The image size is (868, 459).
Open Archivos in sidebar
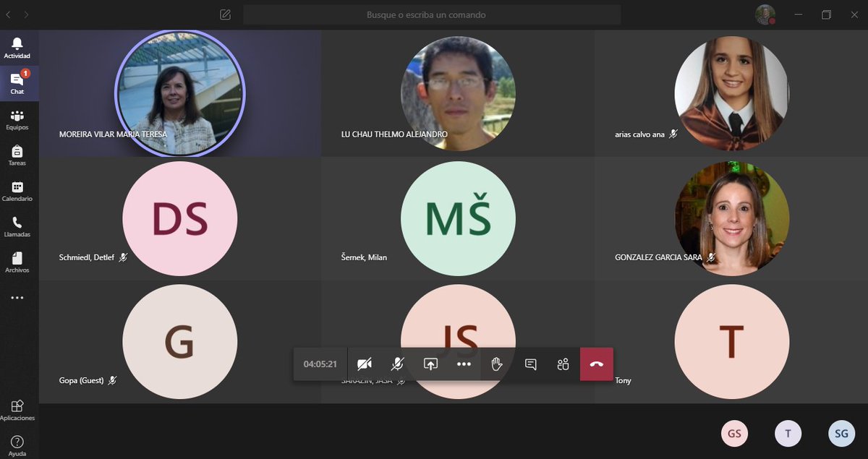[17, 262]
